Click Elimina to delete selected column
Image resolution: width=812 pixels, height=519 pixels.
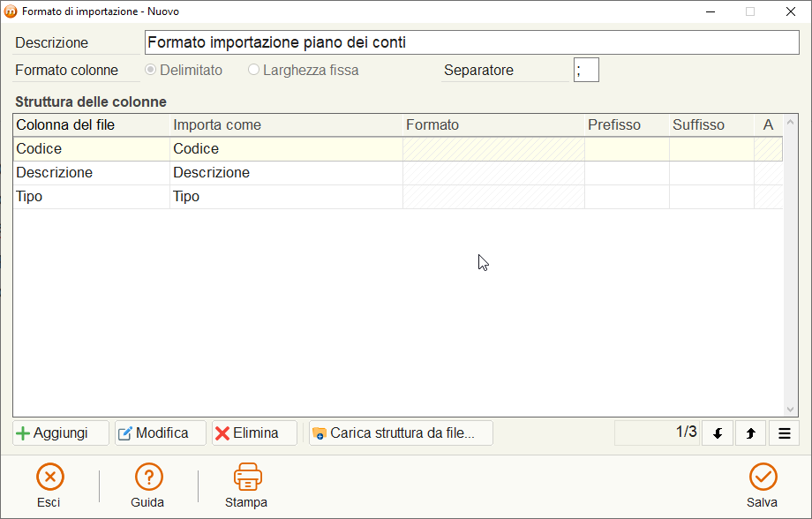coord(254,433)
